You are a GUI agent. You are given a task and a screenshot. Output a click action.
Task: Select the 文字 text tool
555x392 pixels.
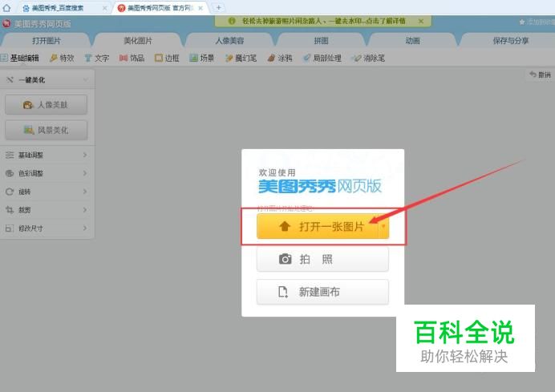97,58
